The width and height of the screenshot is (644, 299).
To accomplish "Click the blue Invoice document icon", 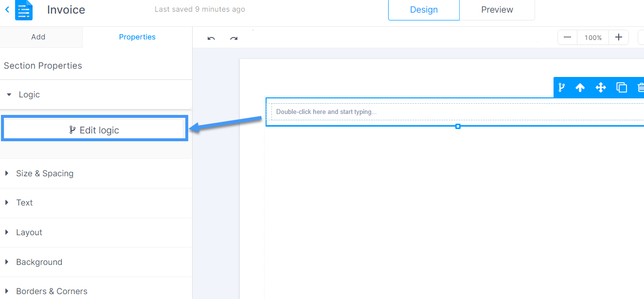I will click(x=24, y=10).
